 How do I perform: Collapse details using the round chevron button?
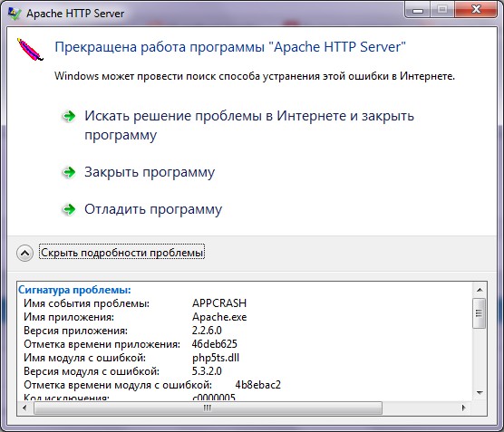24,253
